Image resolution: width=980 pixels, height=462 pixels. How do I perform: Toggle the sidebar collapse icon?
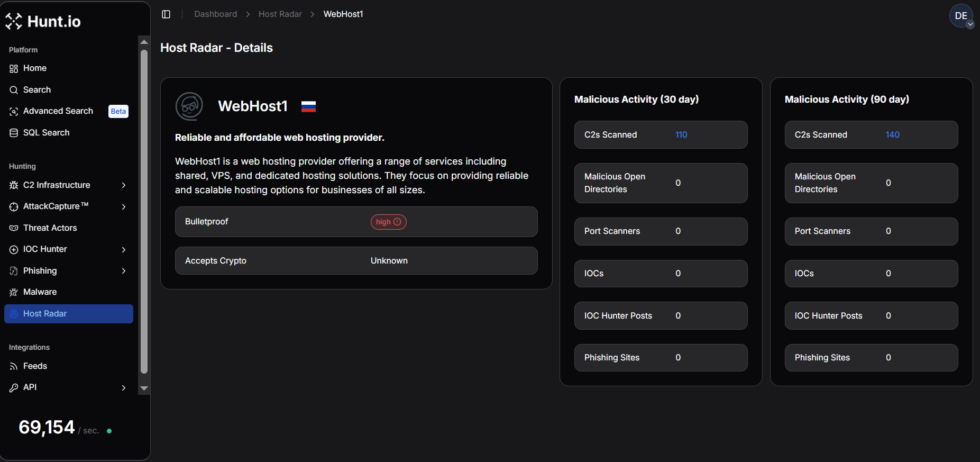[166, 14]
